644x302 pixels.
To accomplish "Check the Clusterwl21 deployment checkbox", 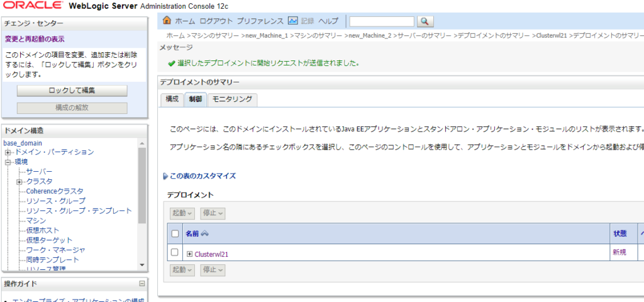I will (x=175, y=252).
